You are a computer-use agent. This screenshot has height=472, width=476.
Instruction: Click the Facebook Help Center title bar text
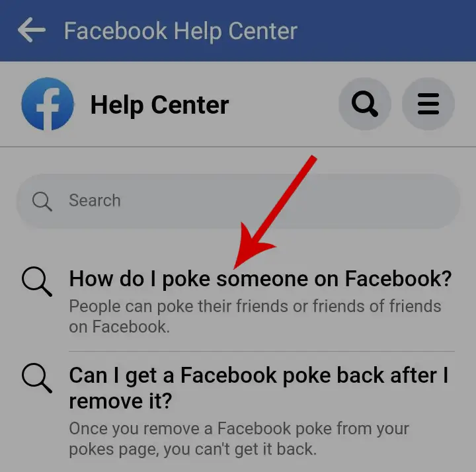(180, 31)
